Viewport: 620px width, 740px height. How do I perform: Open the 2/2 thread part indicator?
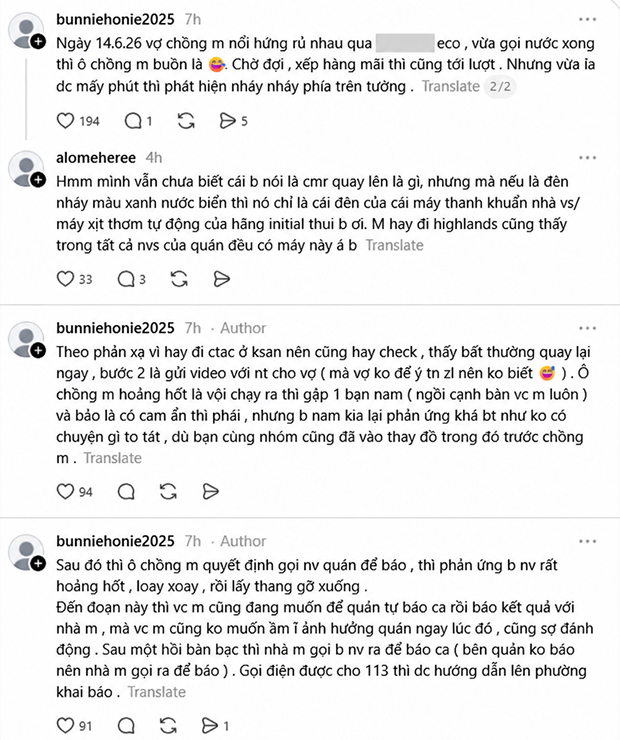[500, 86]
